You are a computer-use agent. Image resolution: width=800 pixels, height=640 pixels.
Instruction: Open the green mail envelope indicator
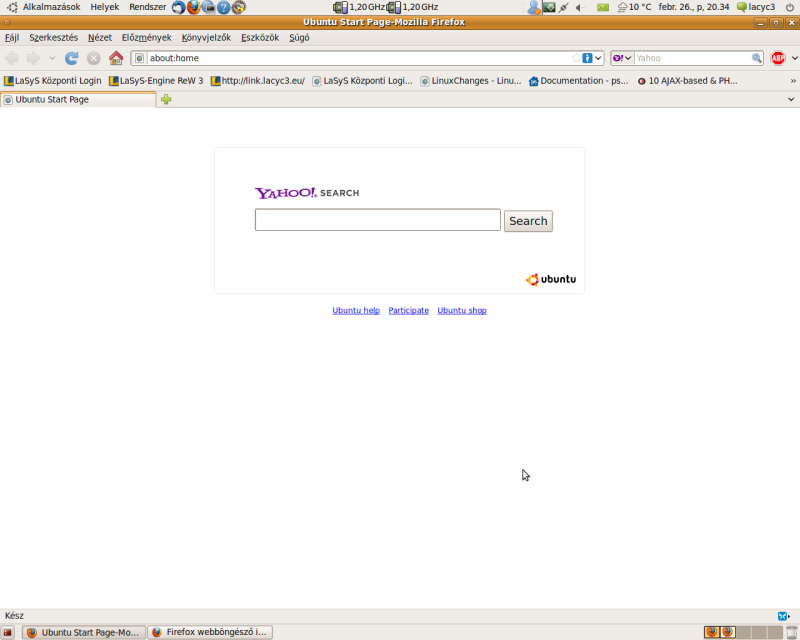pyautogui.click(x=603, y=7)
